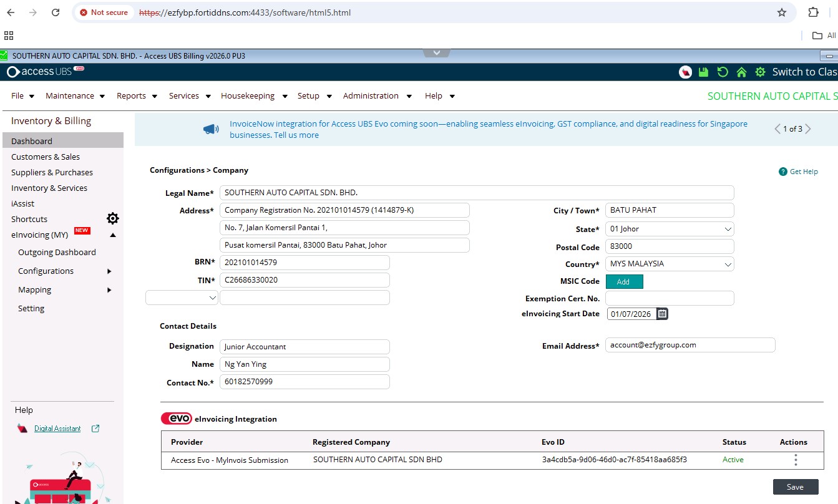Open the File menu
This screenshot has height=504, width=838.
click(x=22, y=96)
